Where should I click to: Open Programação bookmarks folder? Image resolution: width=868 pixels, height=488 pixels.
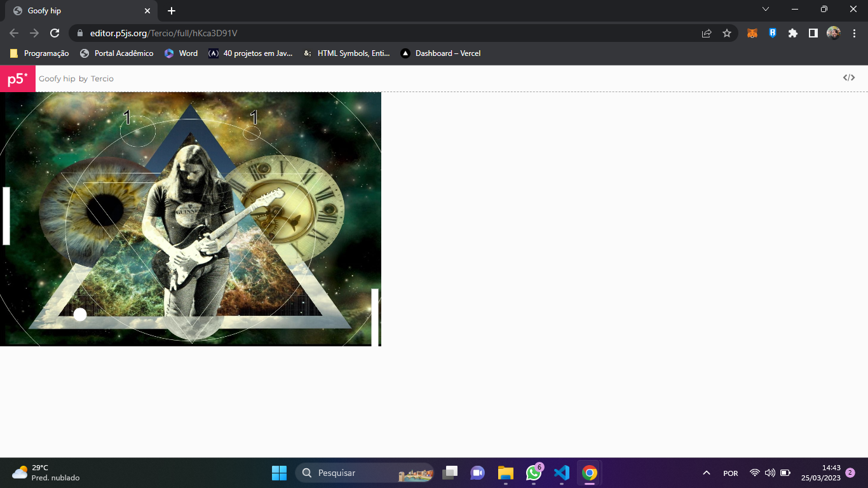[39, 53]
